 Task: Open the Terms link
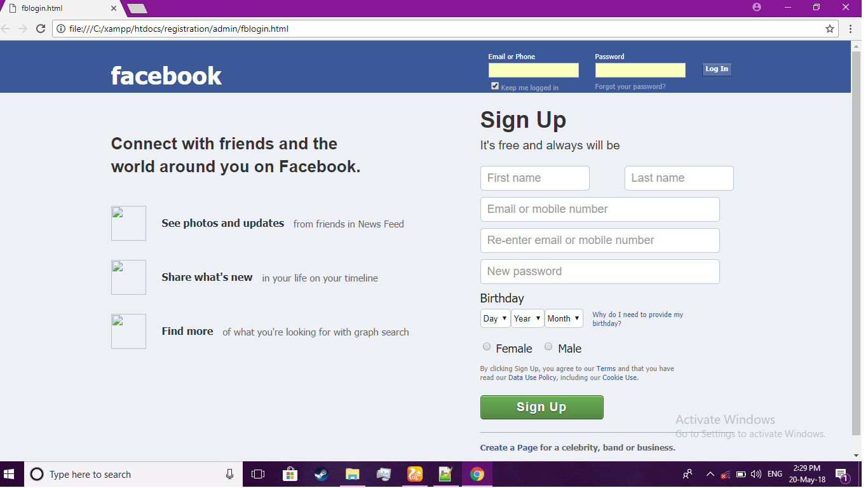(606, 369)
